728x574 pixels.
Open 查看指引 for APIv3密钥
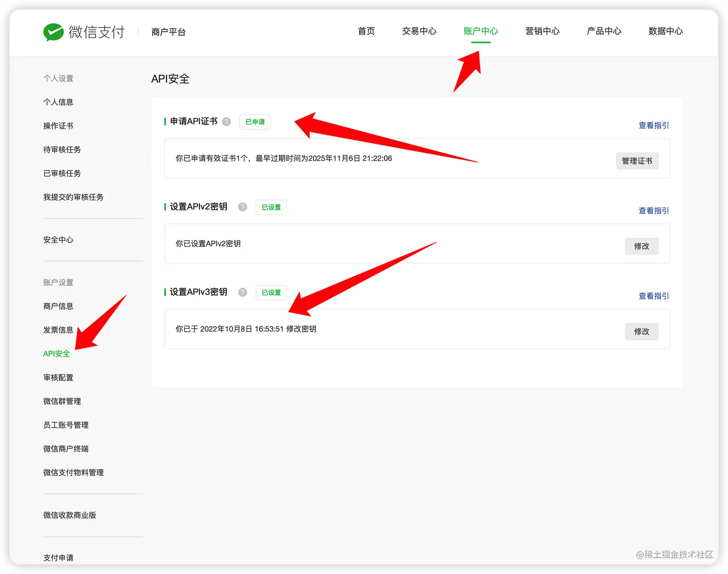coord(654,296)
